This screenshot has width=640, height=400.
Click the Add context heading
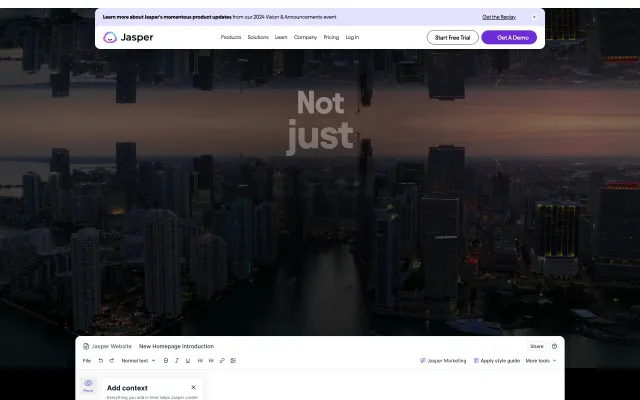(x=127, y=388)
